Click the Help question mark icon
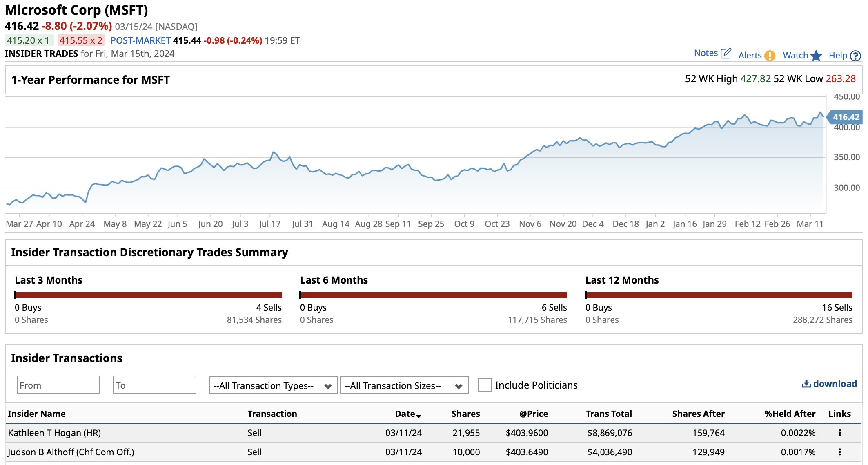This screenshot has width=868, height=465. click(x=855, y=56)
